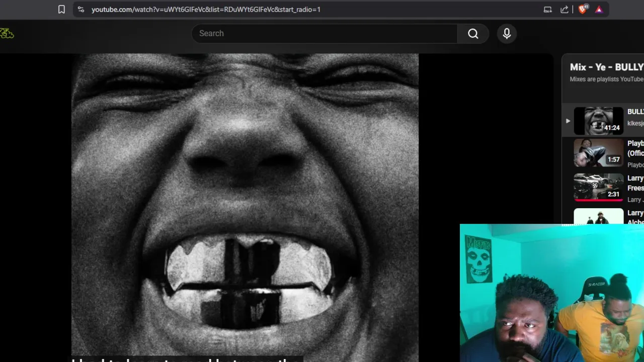Click the install/cast page icon in address bar
Viewport: 644px width, 362px height.
548,9
